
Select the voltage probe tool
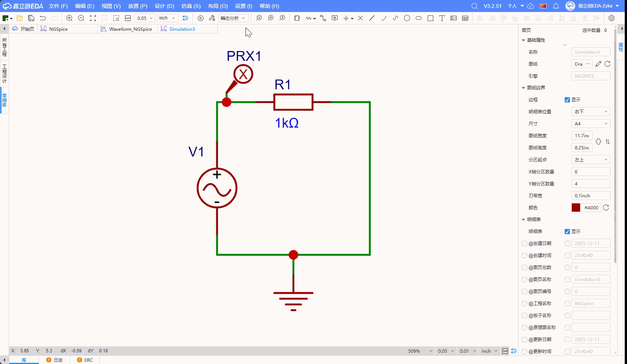[259, 18]
